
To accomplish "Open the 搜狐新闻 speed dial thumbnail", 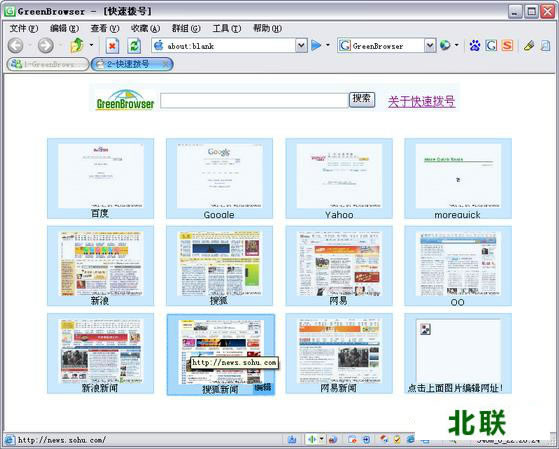I will 221,354.
